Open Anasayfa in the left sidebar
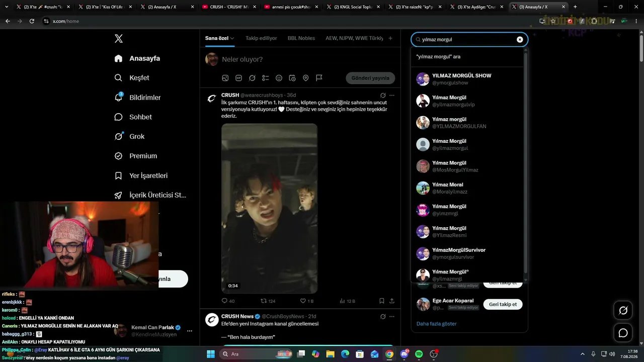 137,58
